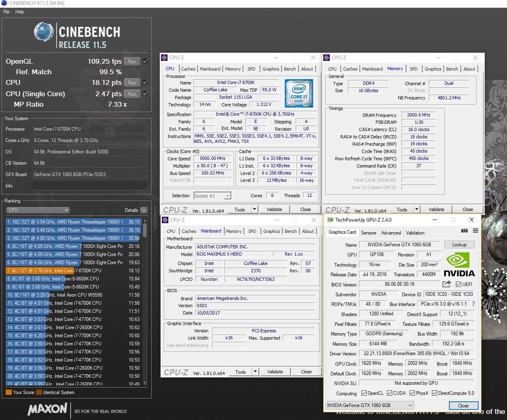Click orange Your Score legend swatch
The height and width of the screenshot is (420, 507).
coord(9,392)
